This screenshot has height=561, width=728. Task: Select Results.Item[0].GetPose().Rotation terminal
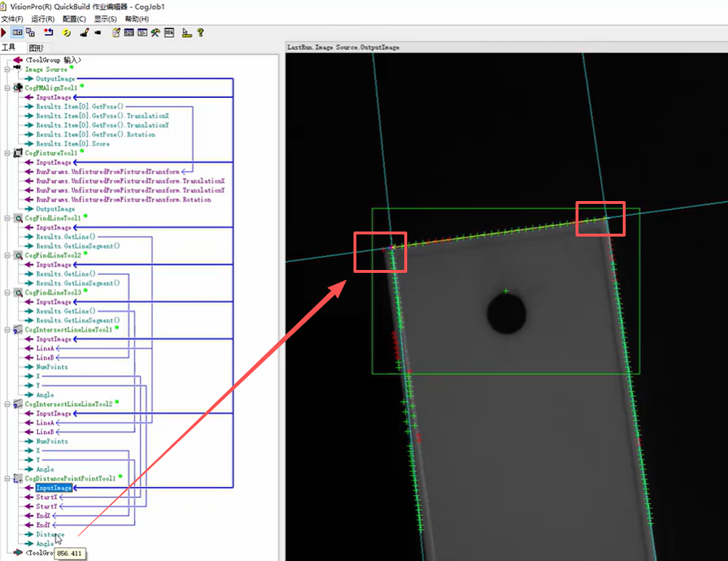click(96, 134)
